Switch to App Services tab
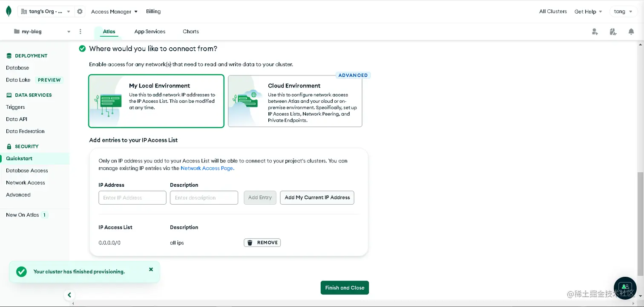 point(150,32)
